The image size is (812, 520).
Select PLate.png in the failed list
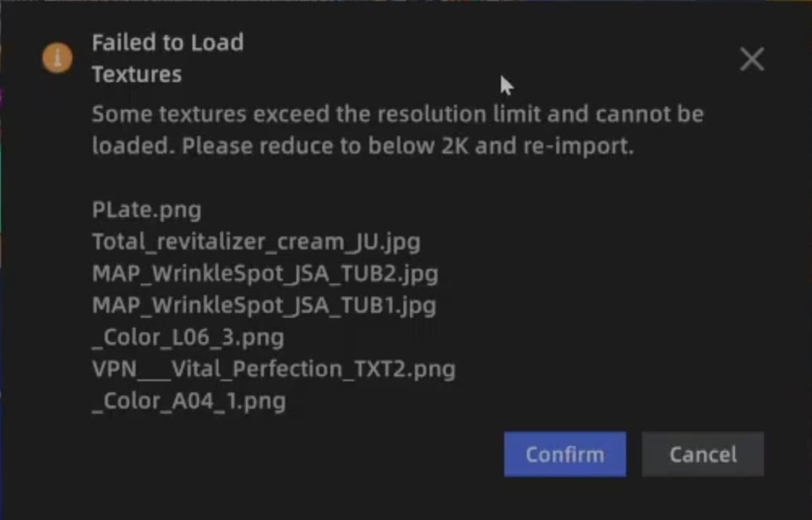click(x=146, y=210)
